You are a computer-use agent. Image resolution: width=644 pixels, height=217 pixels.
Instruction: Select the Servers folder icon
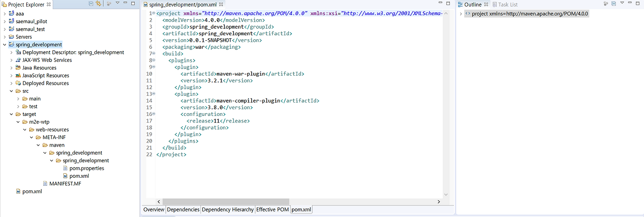click(x=12, y=37)
